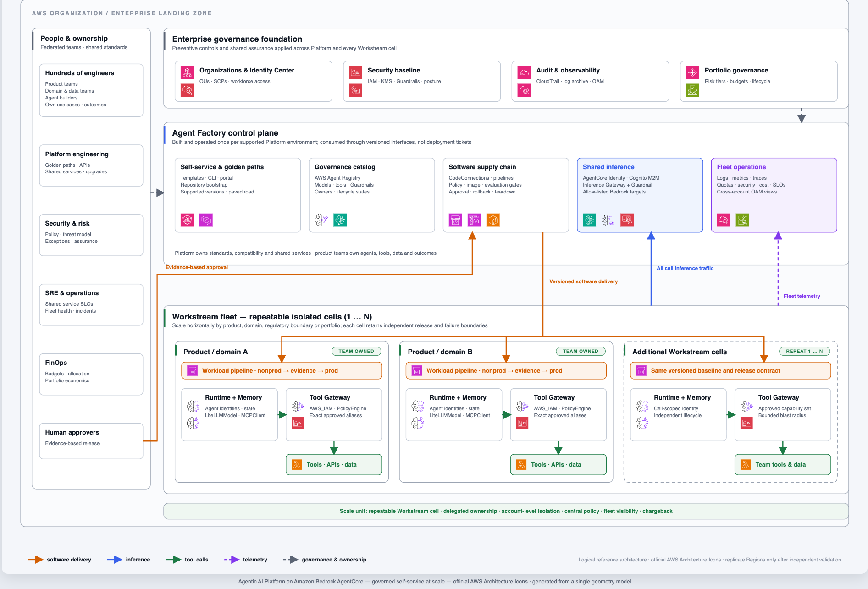This screenshot has height=589, width=868.
Task: Click the software delivery legend entry
Action: pyautogui.click(x=60, y=560)
